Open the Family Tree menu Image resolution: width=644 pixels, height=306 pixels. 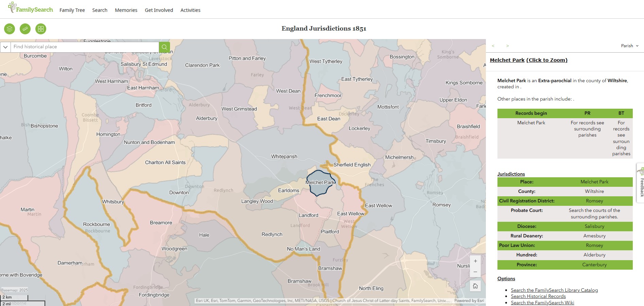point(72,10)
